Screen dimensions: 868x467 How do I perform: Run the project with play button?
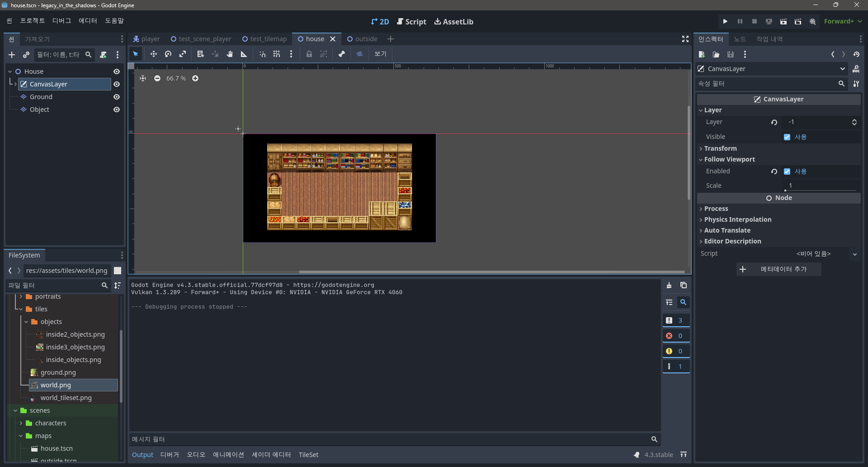(x=725, y=21)
